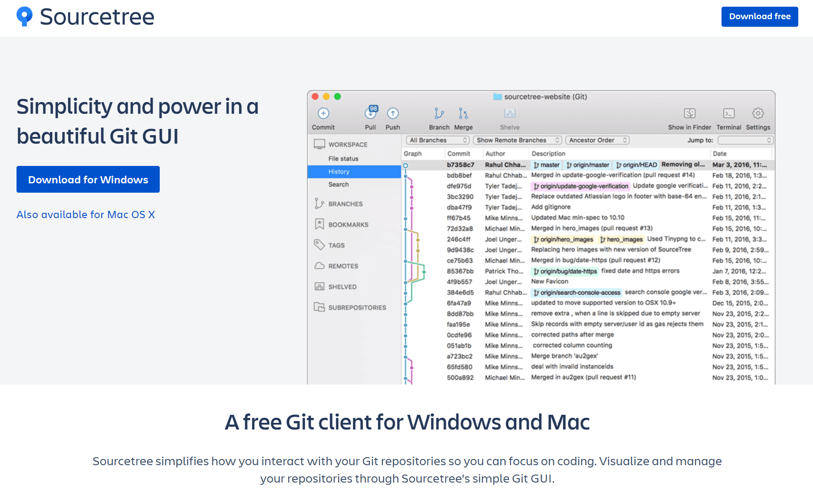Viewport: 813px width, 504px height.
Task: Click the sourcetree-website folder title icon
Action: (x=498, y=97)
